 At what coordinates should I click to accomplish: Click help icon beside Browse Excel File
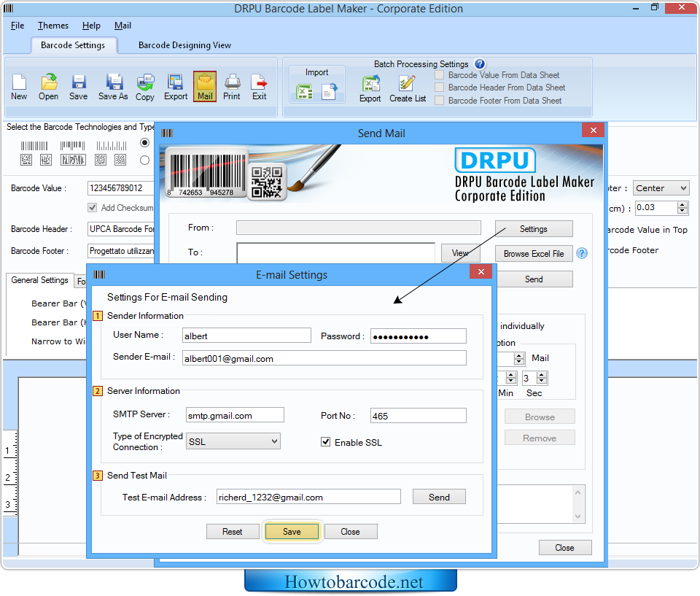coord(582,253)
